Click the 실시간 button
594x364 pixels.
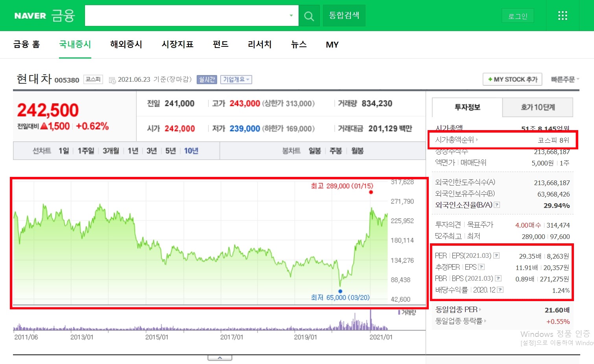pyautogui.click(x=207, y=79)
